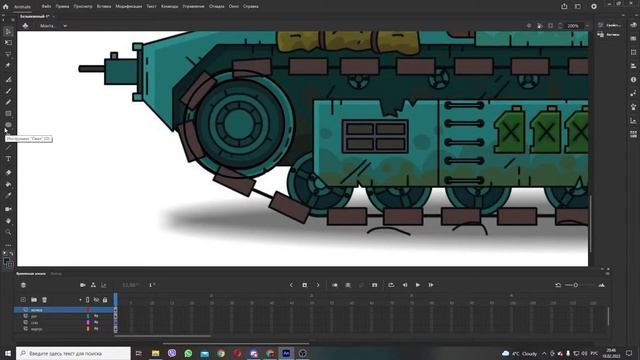Screen dimensions: 640x360
Task: Select the Oval tool
Action: [8, 125]
